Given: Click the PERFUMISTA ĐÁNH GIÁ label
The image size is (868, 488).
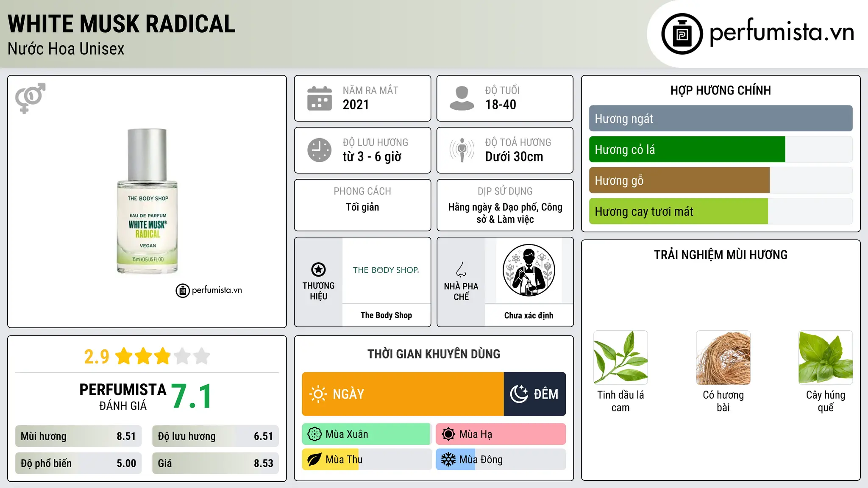Looking at the screenshot, I should pyautogui.click(x=123, y=397).
